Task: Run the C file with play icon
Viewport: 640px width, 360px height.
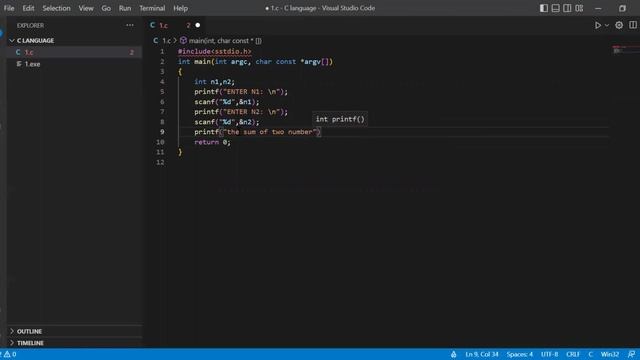Action: (598, 25)
